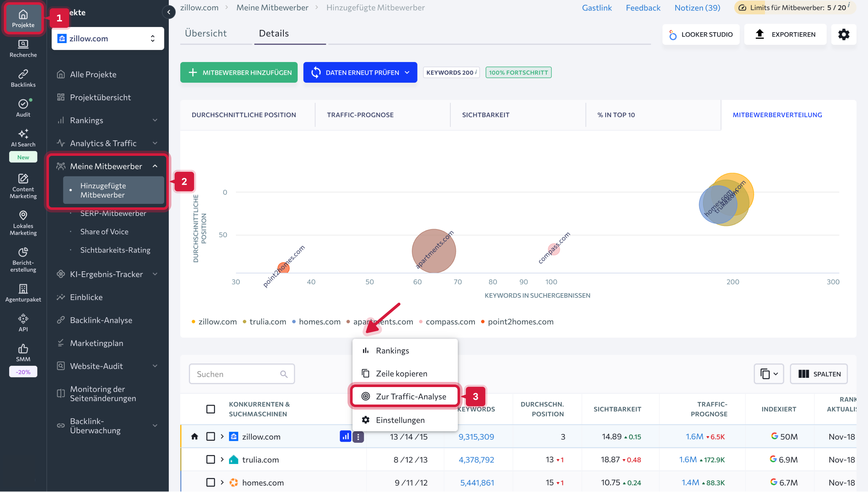This screenshot has width=868, height=492.
Task: Click the settings gear icon top right
Action: pos(843,34)
